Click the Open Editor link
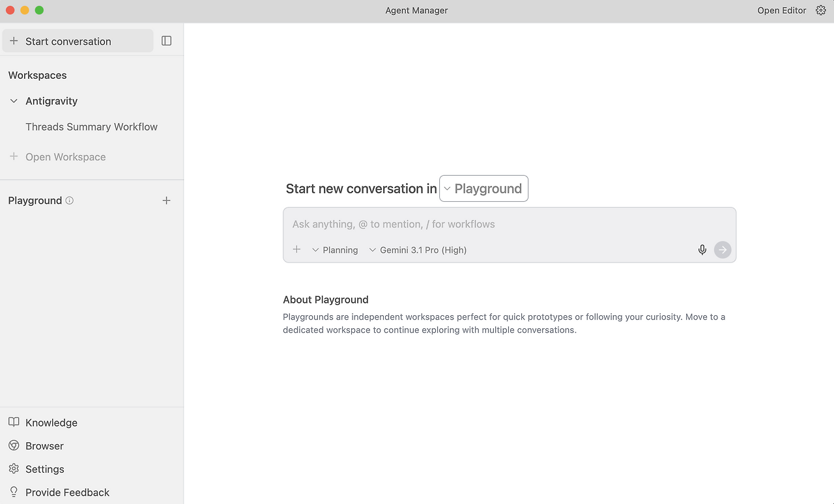Screen dimensions: 834x504 (781, 10)
